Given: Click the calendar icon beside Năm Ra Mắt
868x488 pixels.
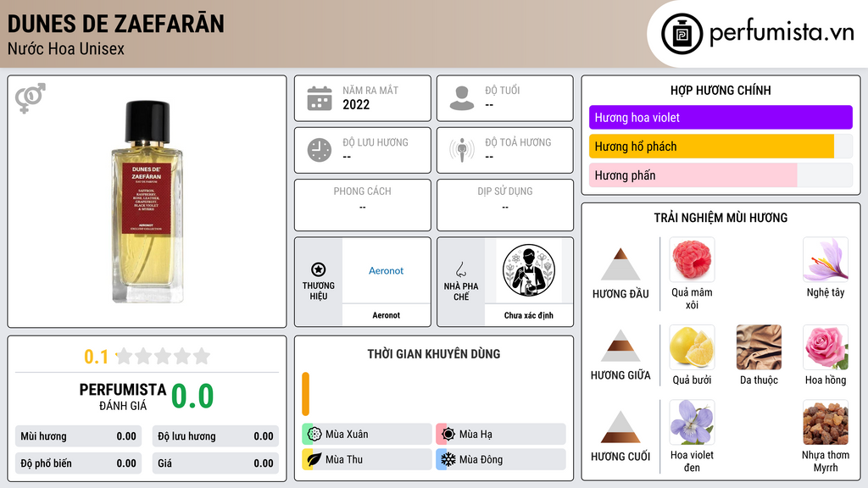Looking at the screenshot, I should (x=320, y=98).
